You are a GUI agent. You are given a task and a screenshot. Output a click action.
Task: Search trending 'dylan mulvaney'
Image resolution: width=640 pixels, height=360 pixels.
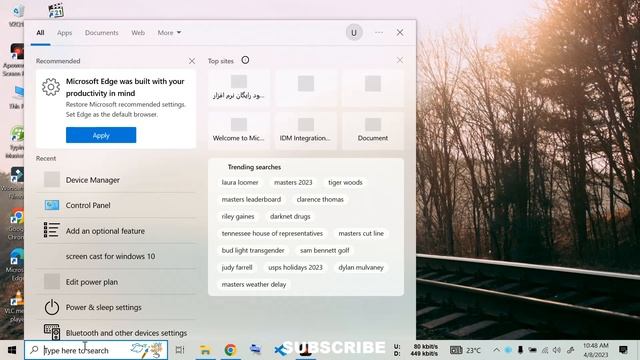tap(361, 268)
